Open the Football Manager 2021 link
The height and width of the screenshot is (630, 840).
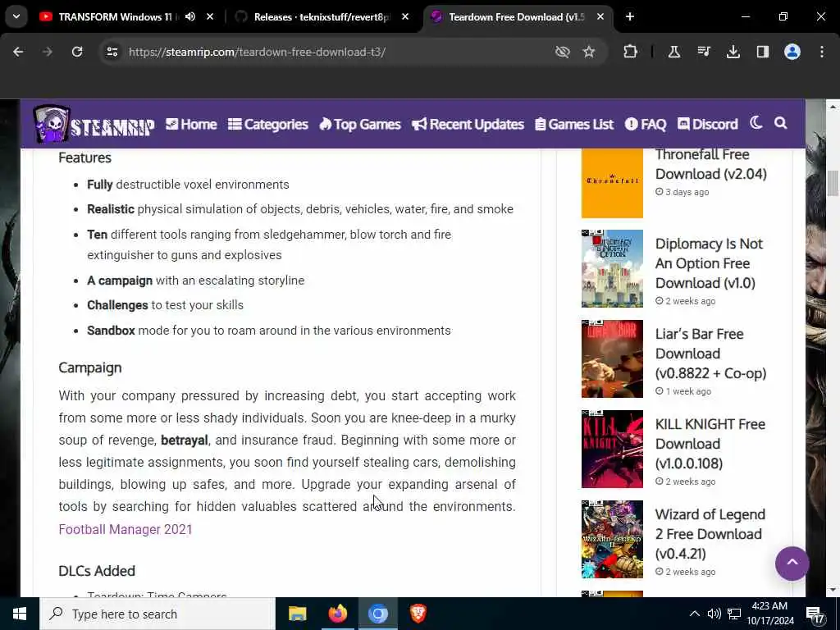[126, 529]
